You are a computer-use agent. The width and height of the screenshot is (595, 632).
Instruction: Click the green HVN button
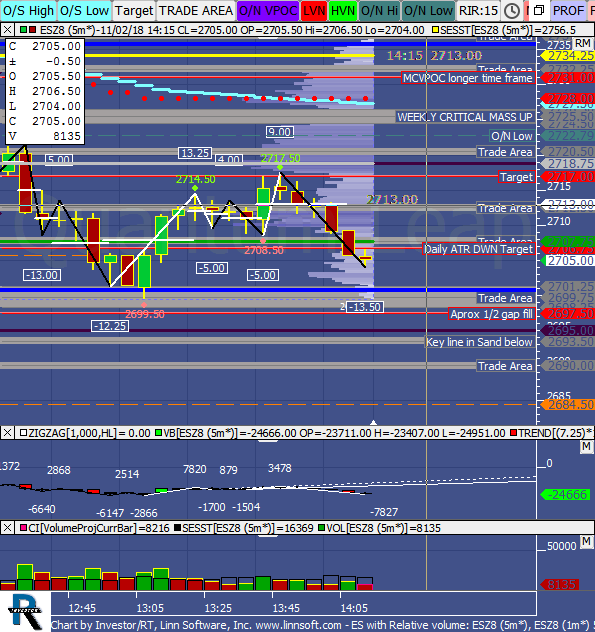click(x=343, y=11)
